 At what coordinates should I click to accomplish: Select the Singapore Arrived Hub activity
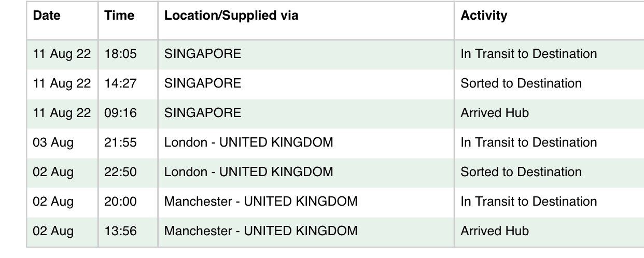[495, 113]
